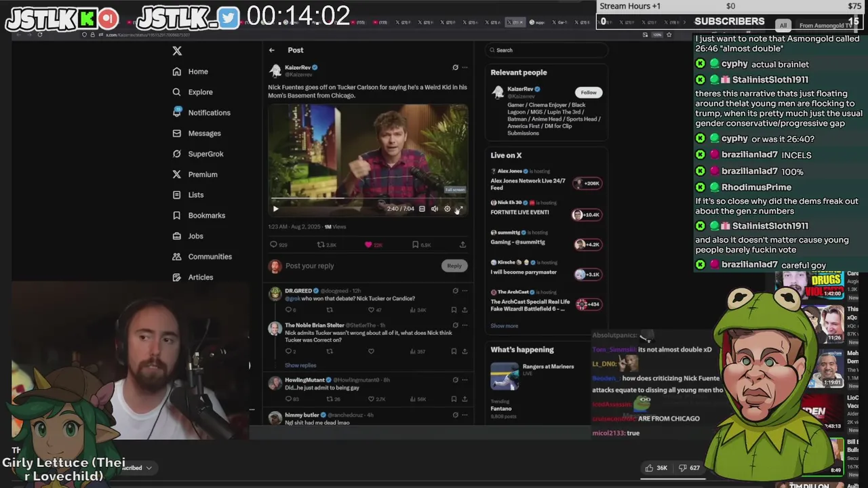Click the Communities sidebar icon
This screenshot has height=488, width=868.
click(x=177, y=256)
